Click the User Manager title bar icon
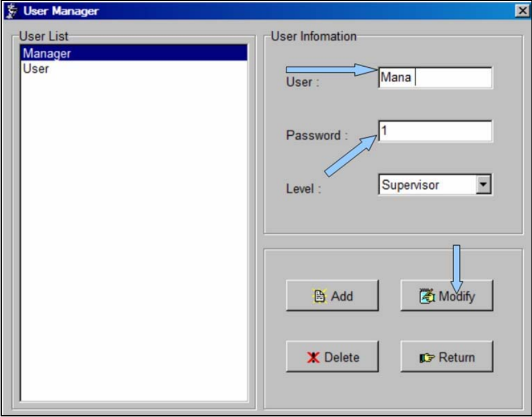This screenshot has width=532, height=417. point(12,11)
